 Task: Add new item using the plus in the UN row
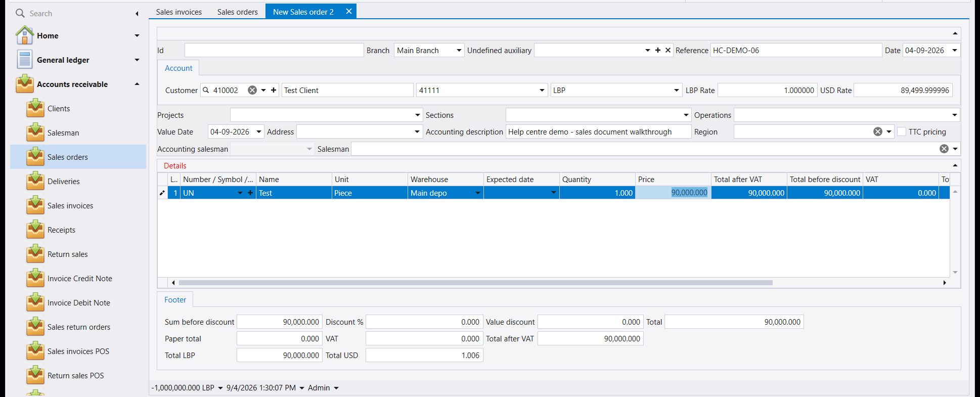click(x=250, y=193)
